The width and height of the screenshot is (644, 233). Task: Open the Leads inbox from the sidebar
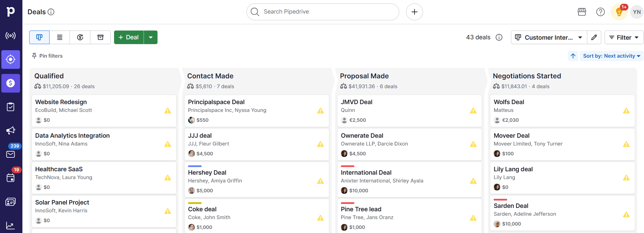11,59
